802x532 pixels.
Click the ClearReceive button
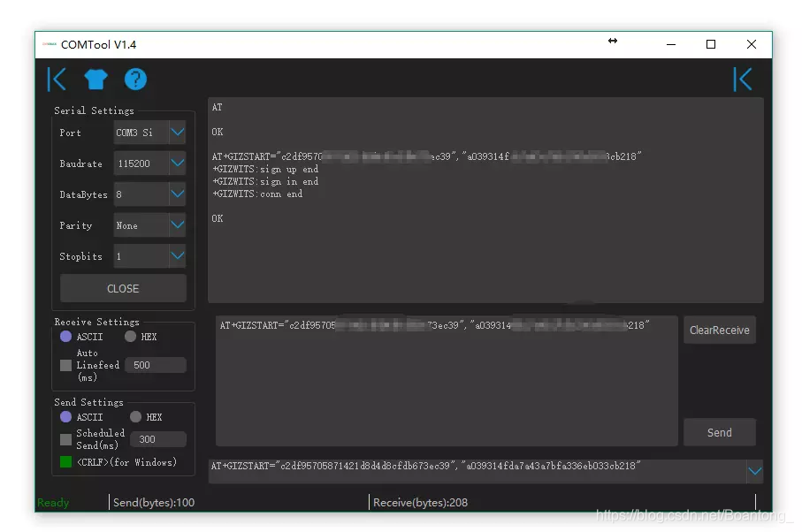point(720,331)
